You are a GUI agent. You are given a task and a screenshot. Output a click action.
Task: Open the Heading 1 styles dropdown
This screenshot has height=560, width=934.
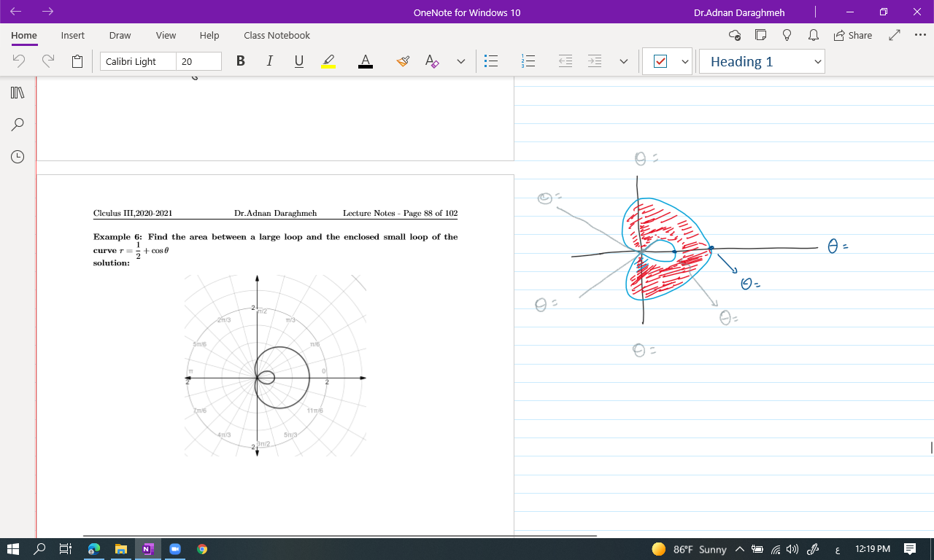tap(762, 62)
